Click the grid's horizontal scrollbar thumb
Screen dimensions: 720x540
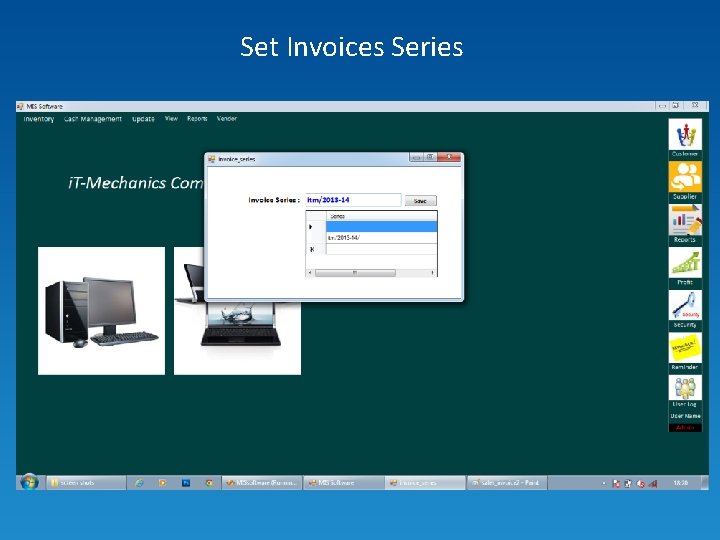(x=355, y=273)
